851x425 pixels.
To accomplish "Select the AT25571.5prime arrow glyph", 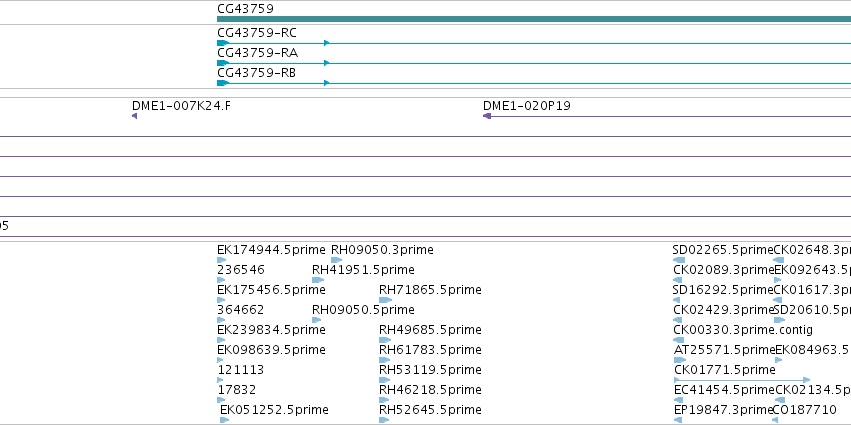I will [680, 360].
